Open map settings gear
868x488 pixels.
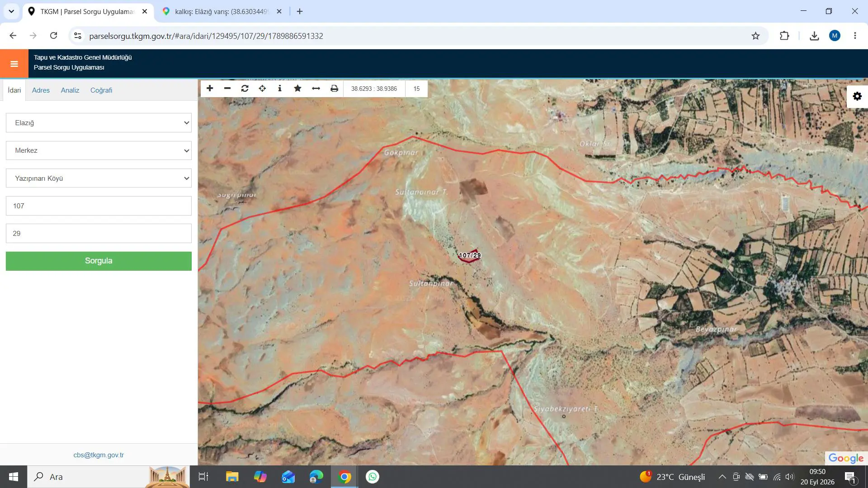(x=857, y=96)
